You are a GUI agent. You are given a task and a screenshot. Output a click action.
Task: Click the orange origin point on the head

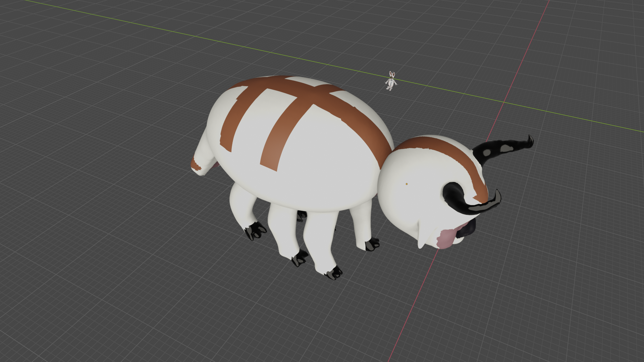(x=407, y=184)
